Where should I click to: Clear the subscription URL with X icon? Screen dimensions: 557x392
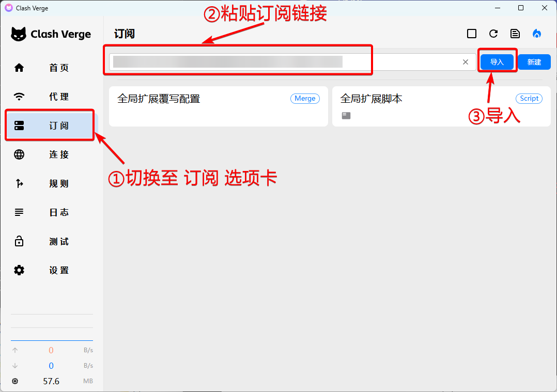coord(466,62)
